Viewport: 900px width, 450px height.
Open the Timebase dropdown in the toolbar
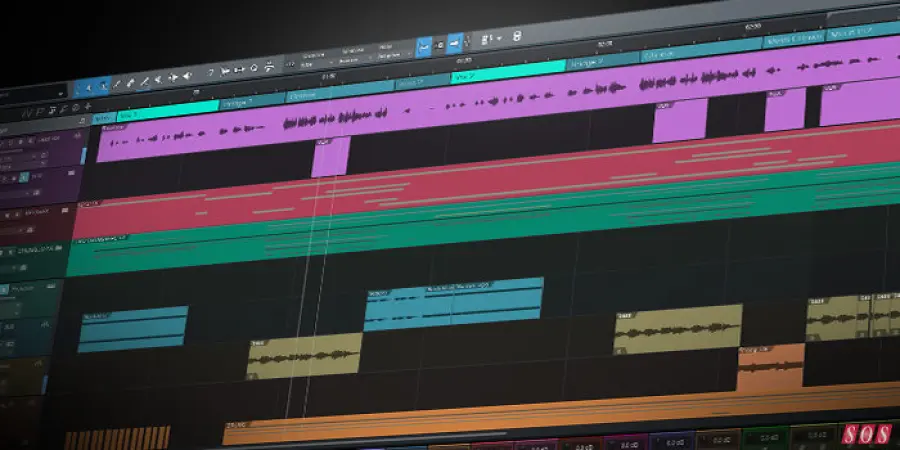tap(354, 55)
